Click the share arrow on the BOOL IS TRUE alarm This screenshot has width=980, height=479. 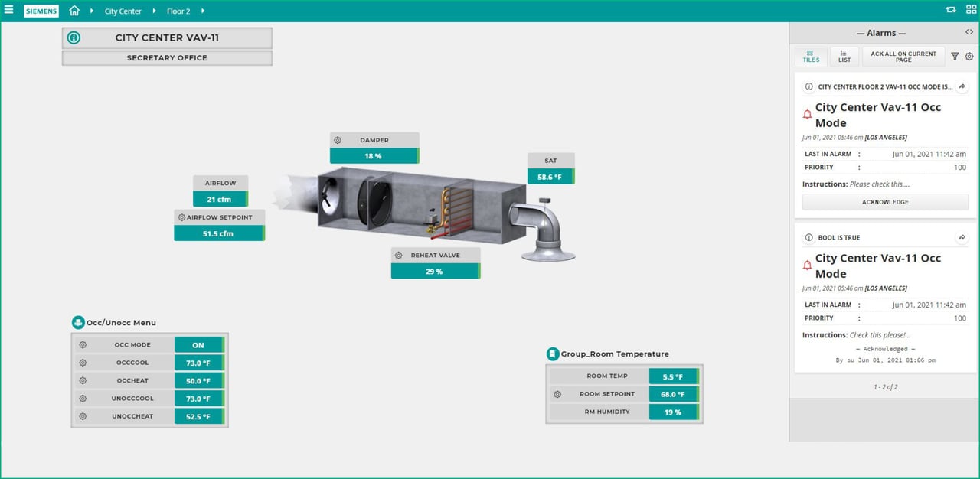click(x=962, y=237)
